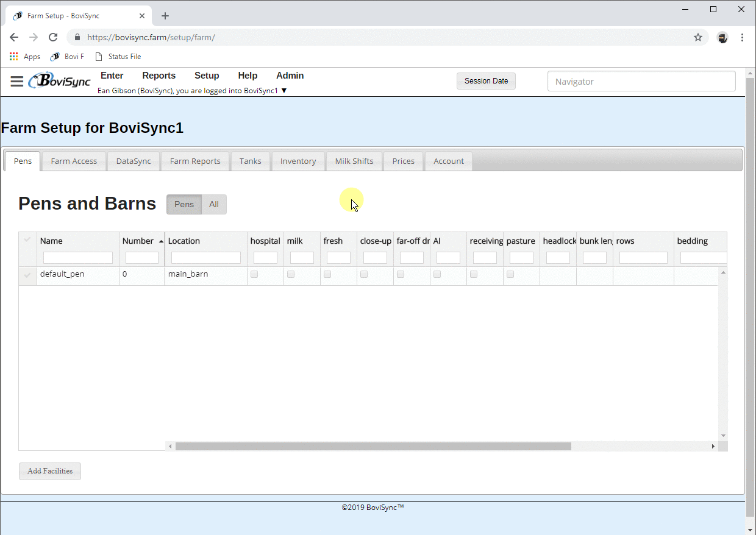756x535 pixels.
Task: Open the Help menu
Action: pyautogui.click(x=248, y=76)
